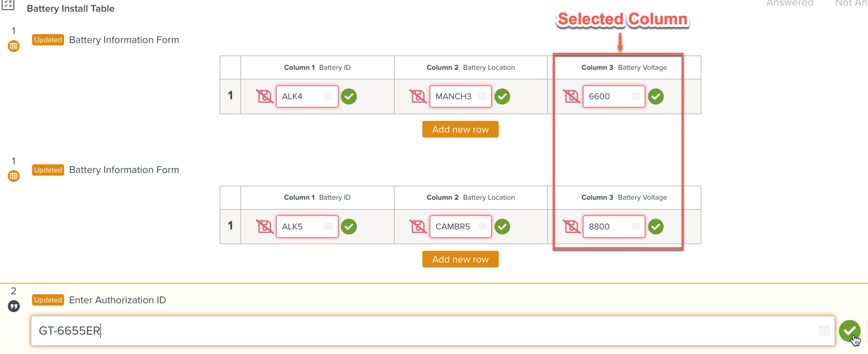
Task: Click the no-save icon beside ALK5
Action: tap(264, 227)
